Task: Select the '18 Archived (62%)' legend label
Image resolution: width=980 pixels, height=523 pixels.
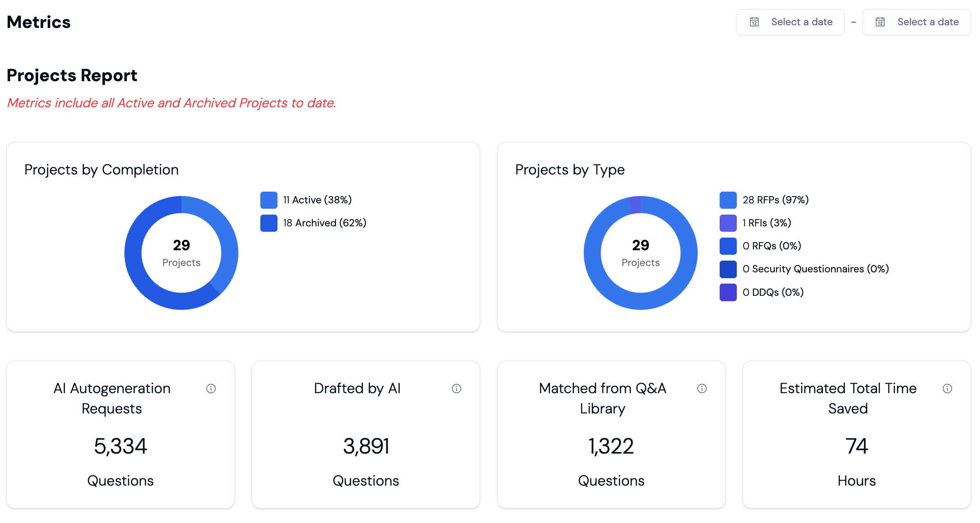Action: point(325,223)
